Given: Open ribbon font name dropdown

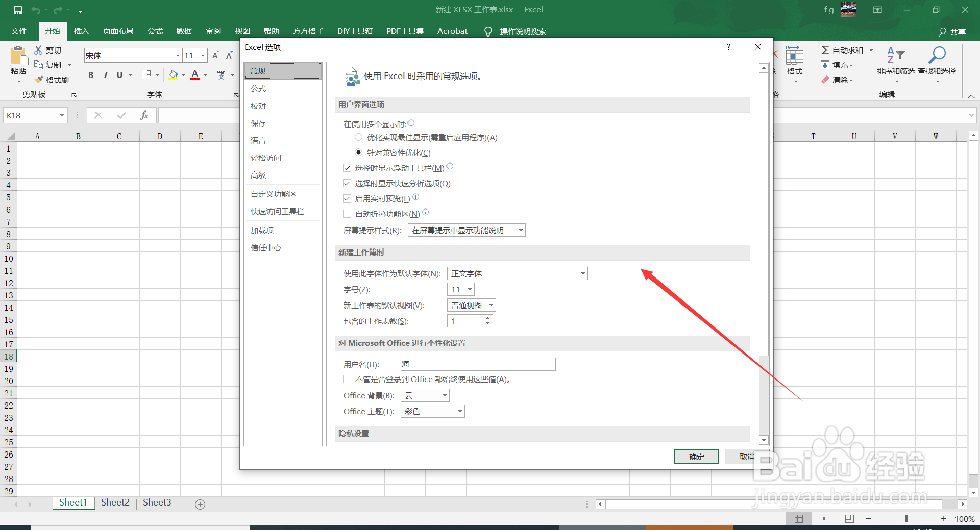Looking at the screenshot, I should pos(178,55).
